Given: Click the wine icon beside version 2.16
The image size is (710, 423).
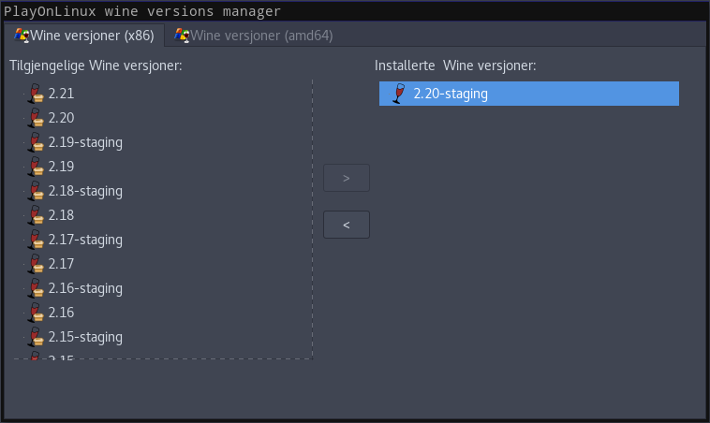Looking at the screenshot, I should (x=36, y=312).
